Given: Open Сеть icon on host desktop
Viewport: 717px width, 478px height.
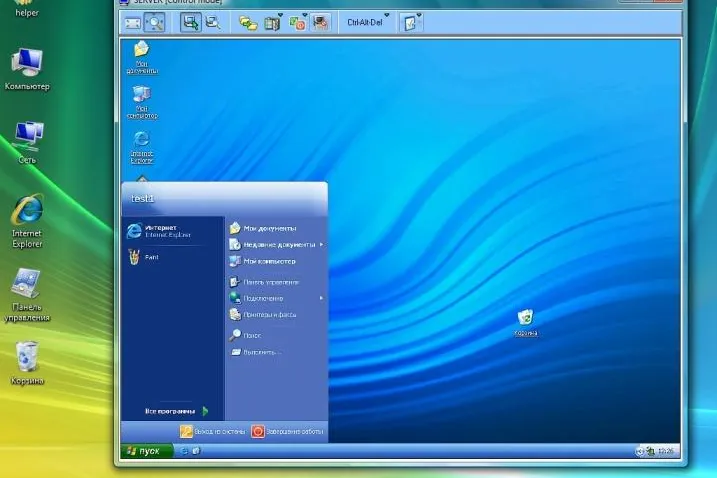Looking at the screenshot, I should [x=27, y=143].
